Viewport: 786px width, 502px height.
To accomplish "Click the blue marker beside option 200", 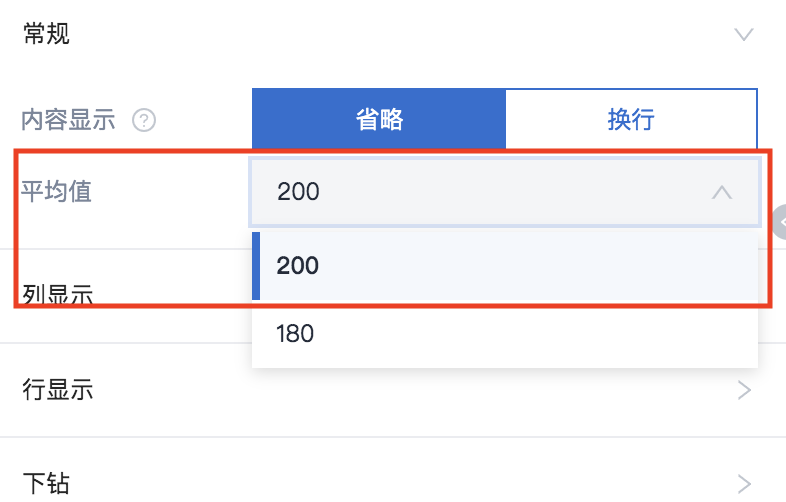I will (256, 266).
